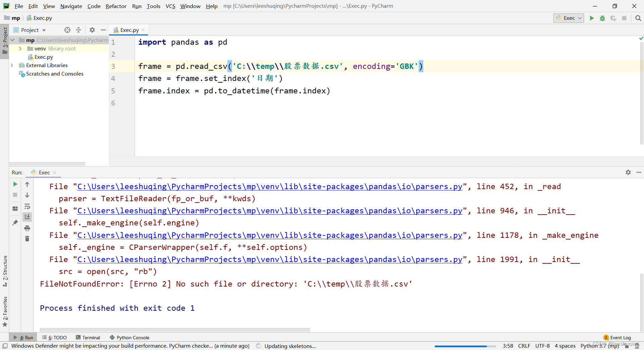Collapse all in Project panel
Image resolution: width=644 pixels, height=350 pixels.
coord(78,30)
